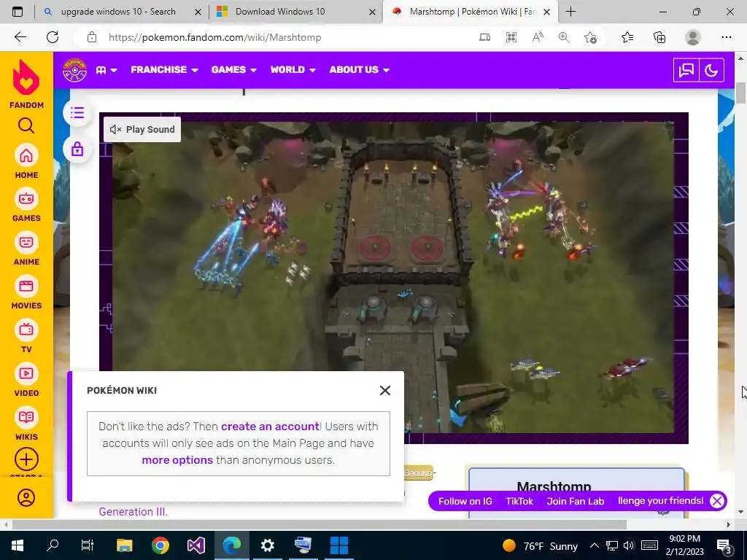
Task: Open the ANIME sidebar section
Action: pos(26,249)
